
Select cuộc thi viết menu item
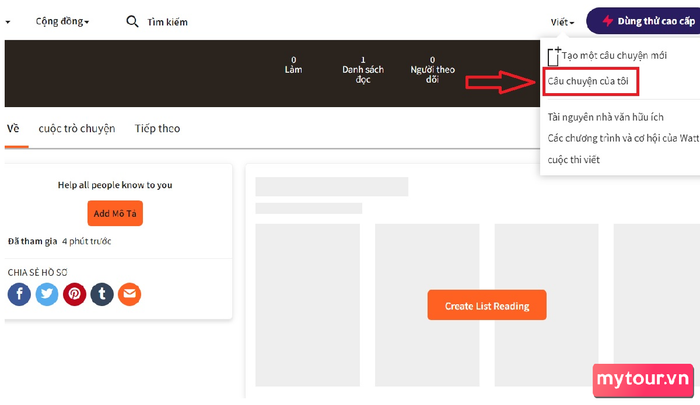click(x=574, y=159)
